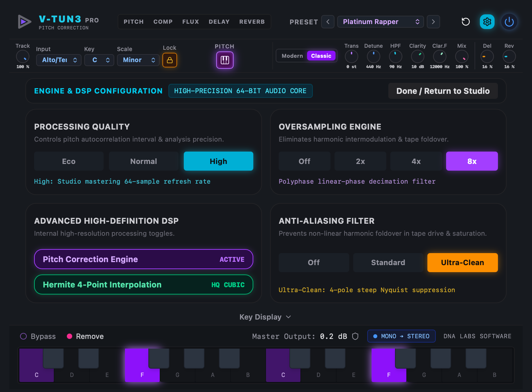This screenshot has height=392, width=532.
Task: Click the Clarity knob
Action: pos(418,56)
